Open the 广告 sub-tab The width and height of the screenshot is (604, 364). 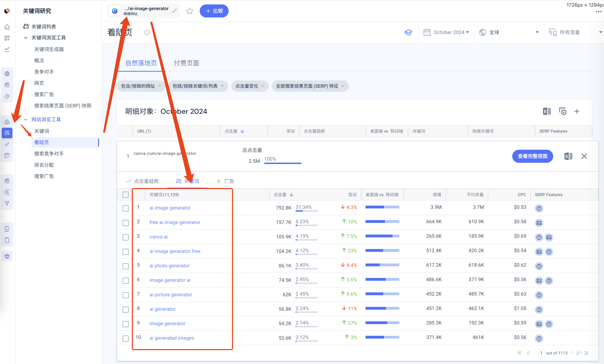click(x=225, y=181)
